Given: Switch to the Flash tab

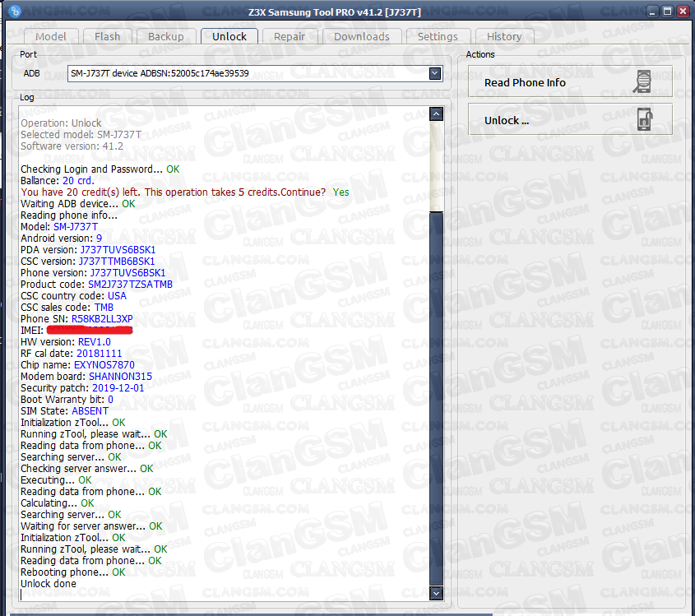Looking at the screenshot, I should (107, 36).
